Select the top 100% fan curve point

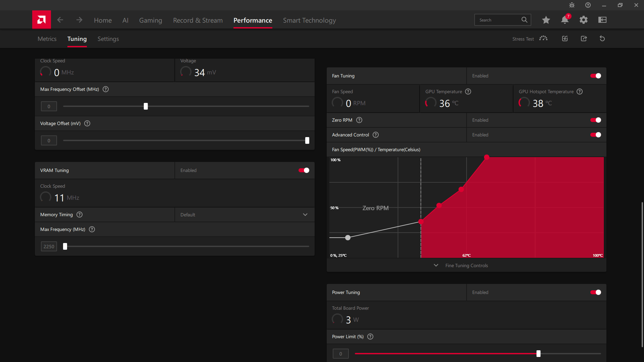point(487,157)
